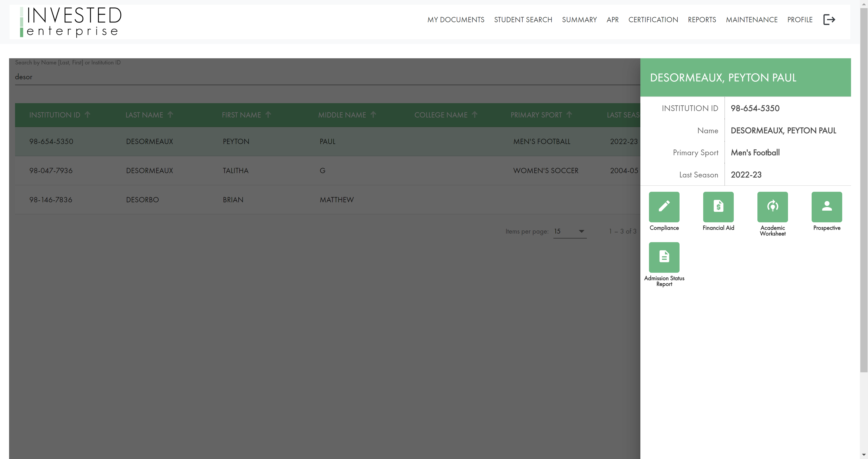Viewport: 868px width, 459px height.
Task: Open the Certification menu item
Action: [x=653, y=20]
